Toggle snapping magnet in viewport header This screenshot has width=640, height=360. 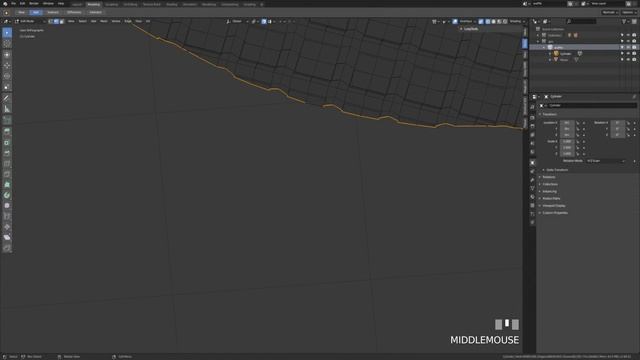(x=264, y=21)
